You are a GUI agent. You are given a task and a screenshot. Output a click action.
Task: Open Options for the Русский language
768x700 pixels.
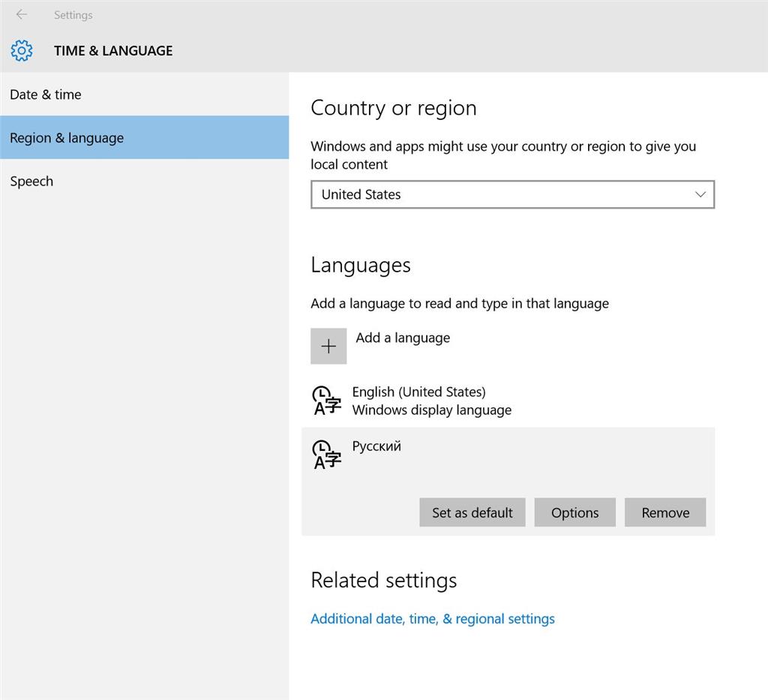click(574, 512)
